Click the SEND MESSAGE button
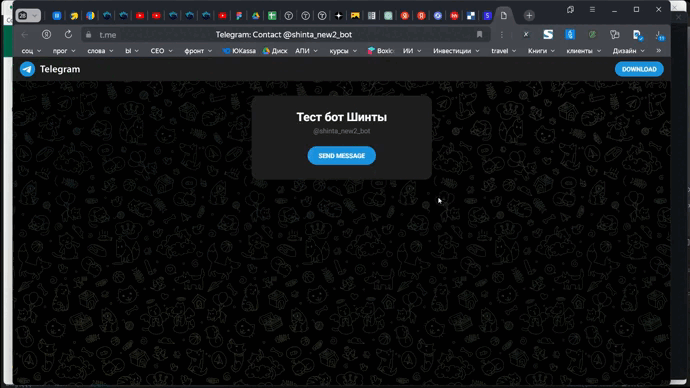Image resolution: width=690 pixels, height=388 pixels. [341, 156]
